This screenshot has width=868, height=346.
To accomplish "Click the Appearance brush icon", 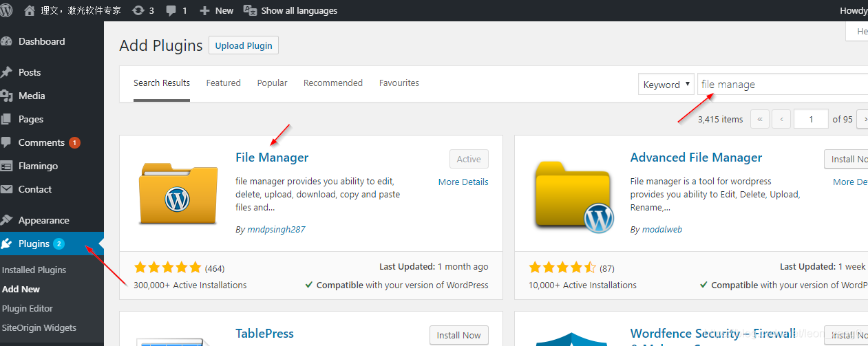I will coord(6,220).
